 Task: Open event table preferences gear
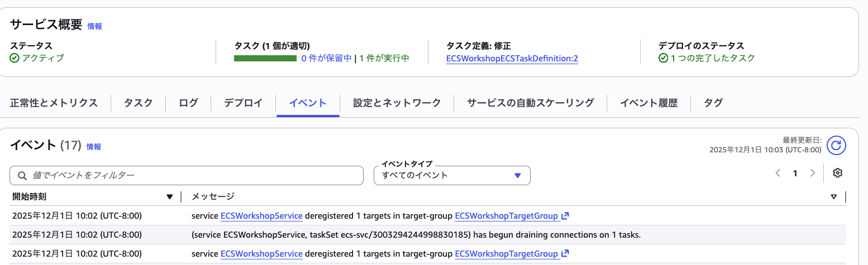point(837,173)
